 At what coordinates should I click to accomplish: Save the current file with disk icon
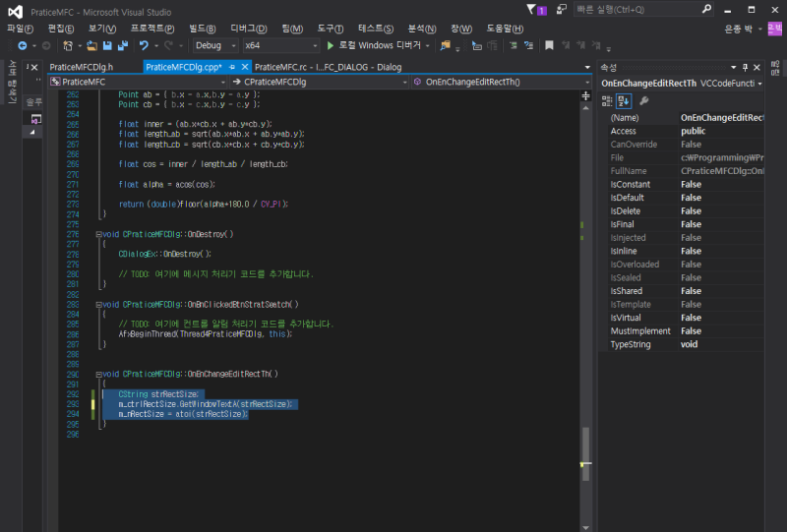pos(107,45)
